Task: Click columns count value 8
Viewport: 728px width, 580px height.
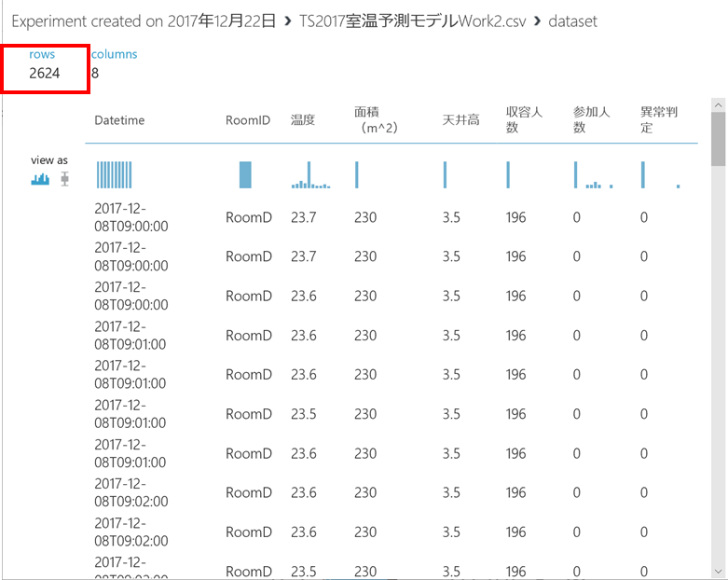Action: [95, 73]
